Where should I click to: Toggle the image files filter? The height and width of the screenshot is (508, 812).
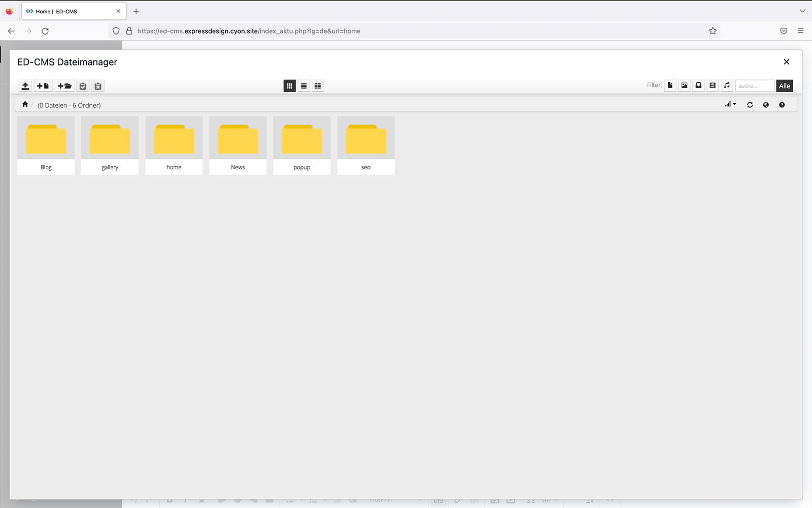(684, 85)
